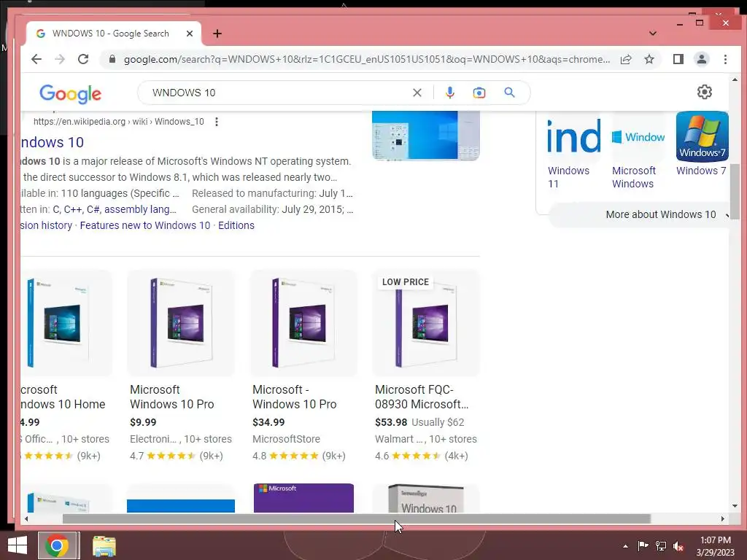The width and height of the screenshot is (747, 560).
Task: Open the Windows 10 Wikipedia result title
Action: click(53, 142)
